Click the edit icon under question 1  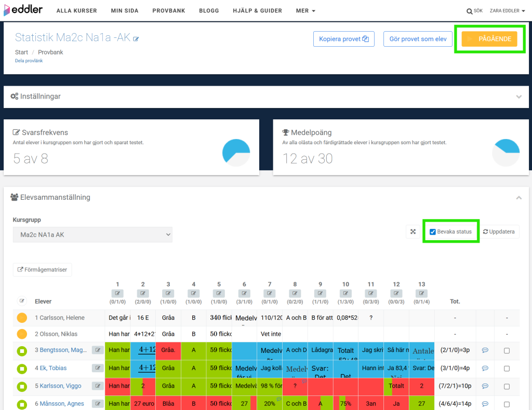pos(118,293)
